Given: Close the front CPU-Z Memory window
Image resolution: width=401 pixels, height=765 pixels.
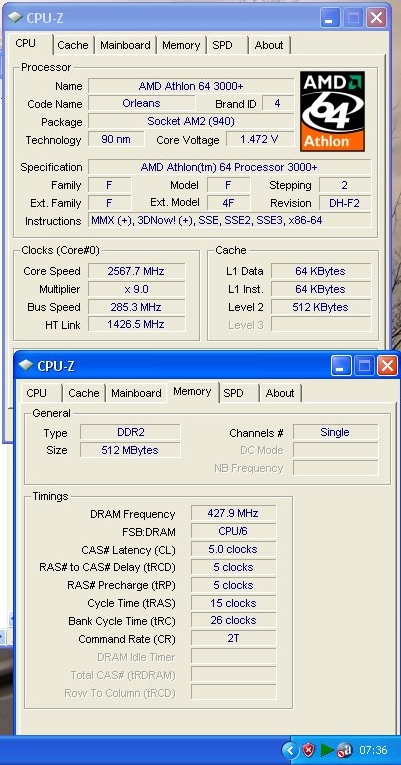Looking at the screenshot, I should pos(387,365).
